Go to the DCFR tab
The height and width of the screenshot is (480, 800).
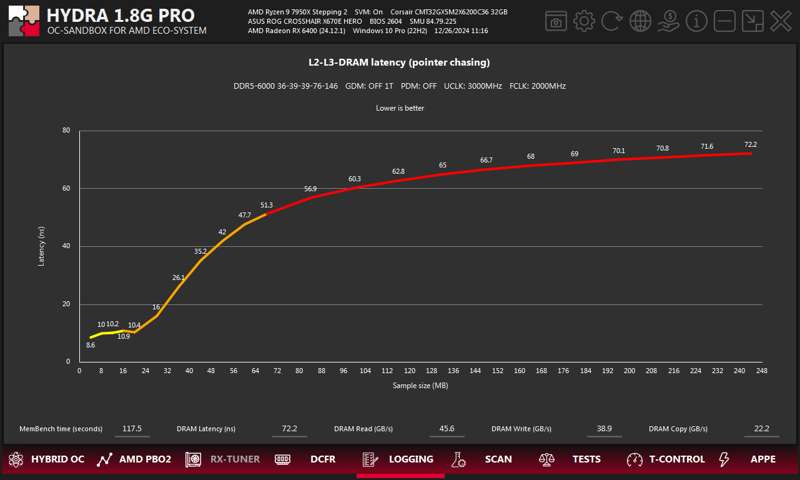(x=310, y=460)
